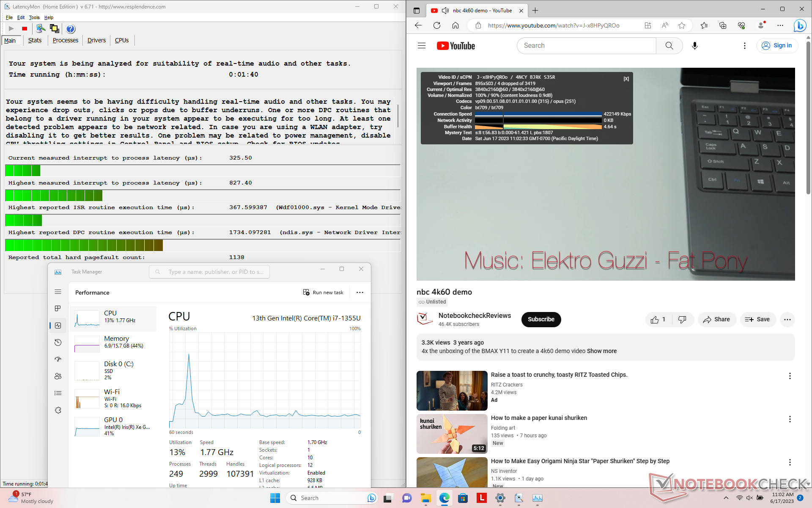Expand the Task Manager navigation hamburger menu
Screen dimensions: 812x508
[58, 292]
